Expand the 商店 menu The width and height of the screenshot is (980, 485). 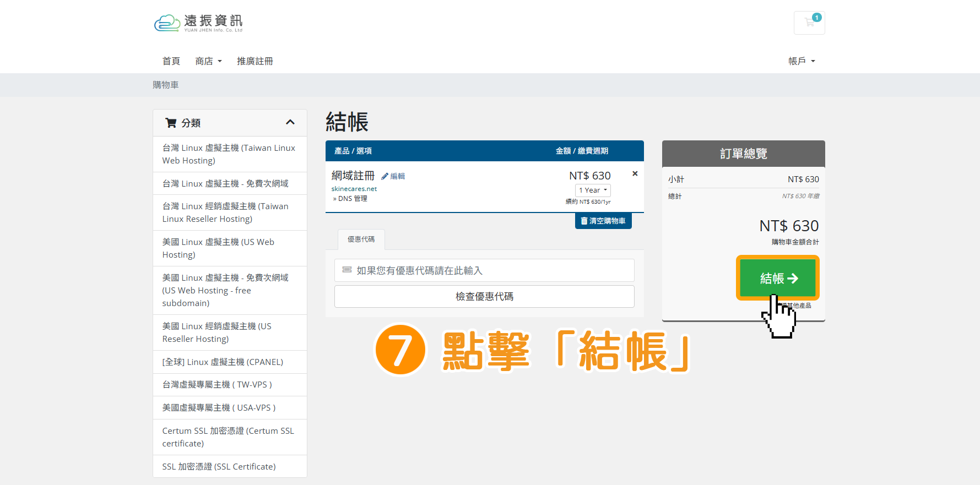208,61
